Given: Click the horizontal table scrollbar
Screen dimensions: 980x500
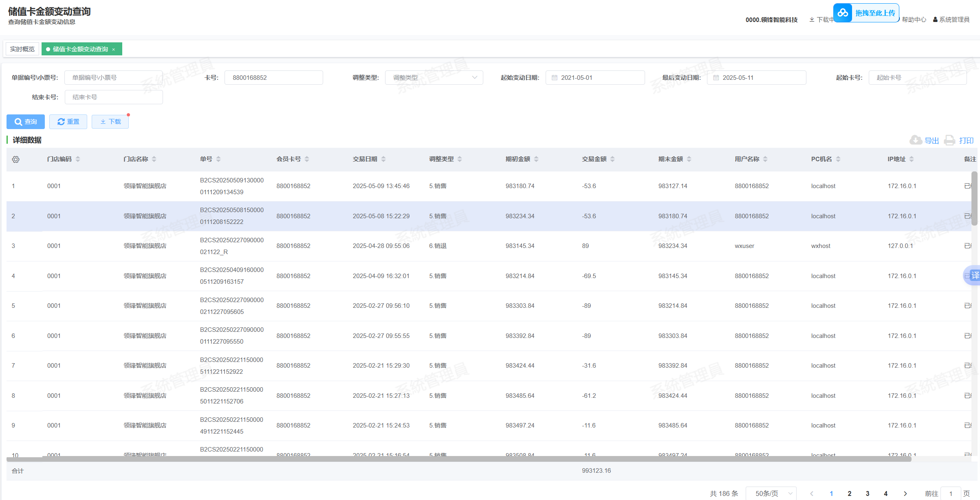Looking at the screenshot, I should (x=459, y=459).
